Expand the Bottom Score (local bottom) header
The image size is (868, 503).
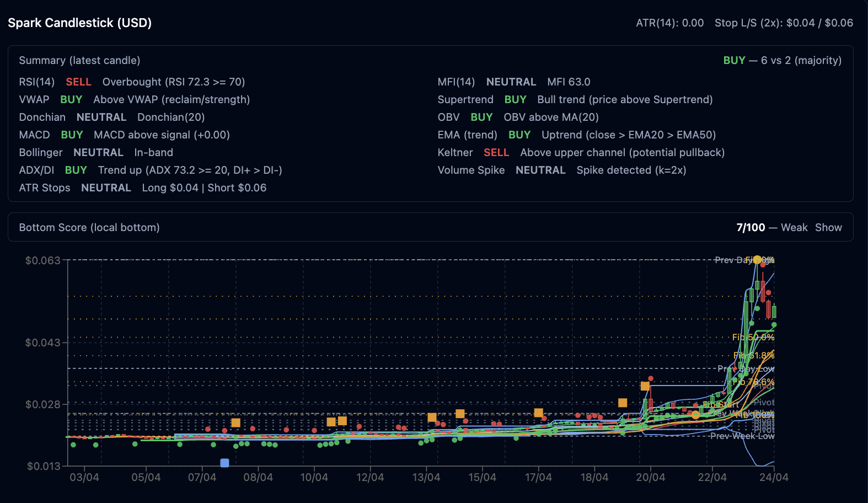89,227
